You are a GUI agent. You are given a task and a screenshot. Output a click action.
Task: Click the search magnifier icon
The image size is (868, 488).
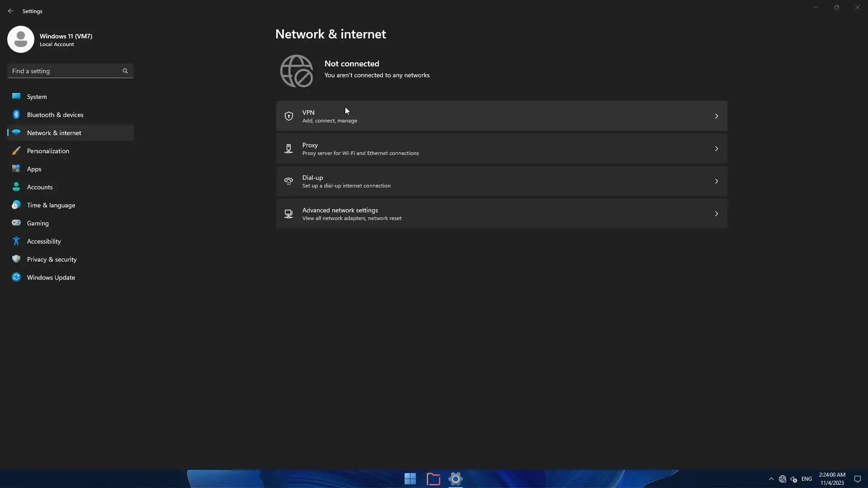coord(125,71)
